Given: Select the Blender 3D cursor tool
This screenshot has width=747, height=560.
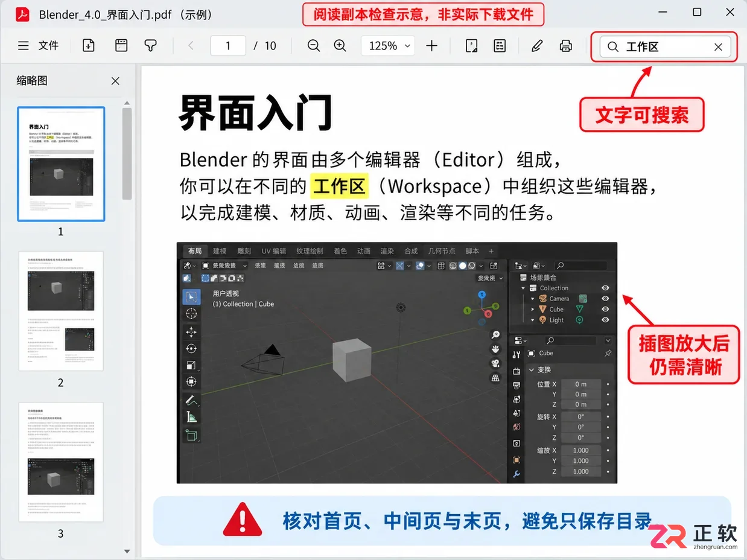Looking at the screenshot, I should coord(191,314).
